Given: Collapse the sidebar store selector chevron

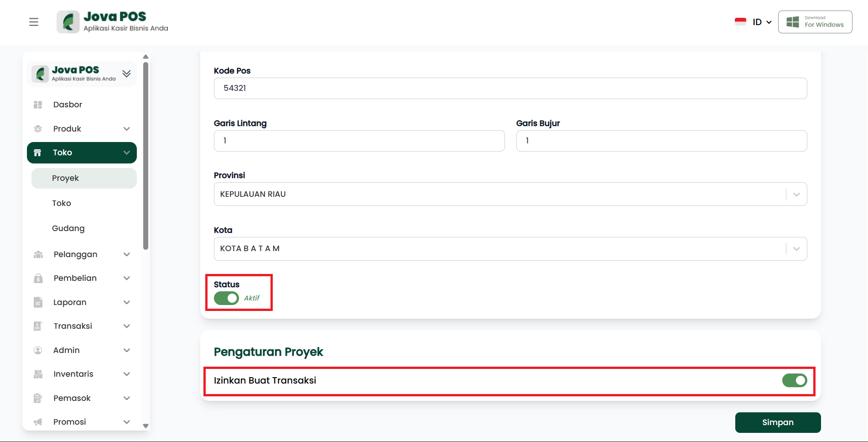Looking at the screenshot, I should pyautogui.click(x=127, y=74).
